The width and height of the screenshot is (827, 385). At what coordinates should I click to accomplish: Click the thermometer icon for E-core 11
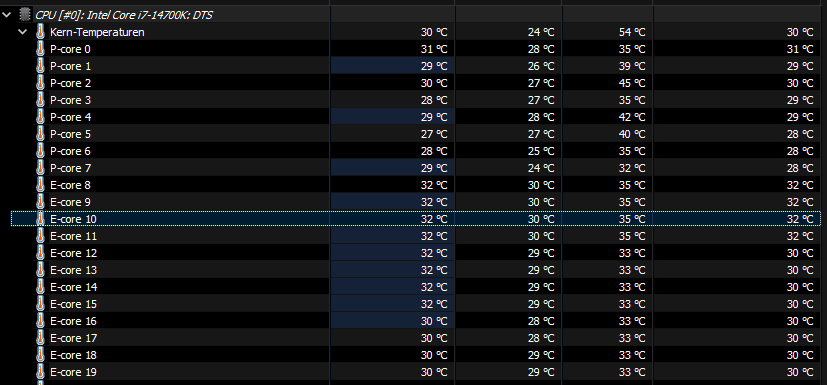click(41, 236)
